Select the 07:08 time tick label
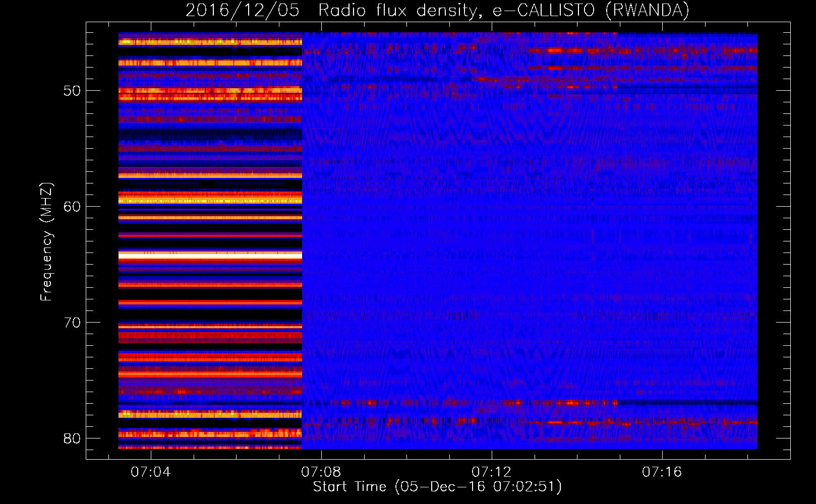This screenshot has height=504, width=816. [321, 472]
